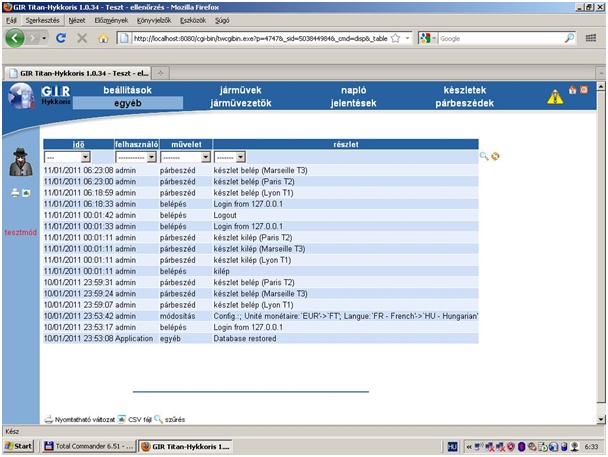Click the GIR globe logo

pos(21,95)
